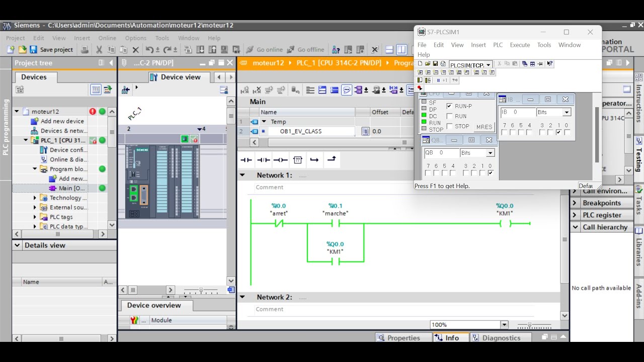Click the open folder icon in PLCSIM toolbar

click(x=428, y=64)
